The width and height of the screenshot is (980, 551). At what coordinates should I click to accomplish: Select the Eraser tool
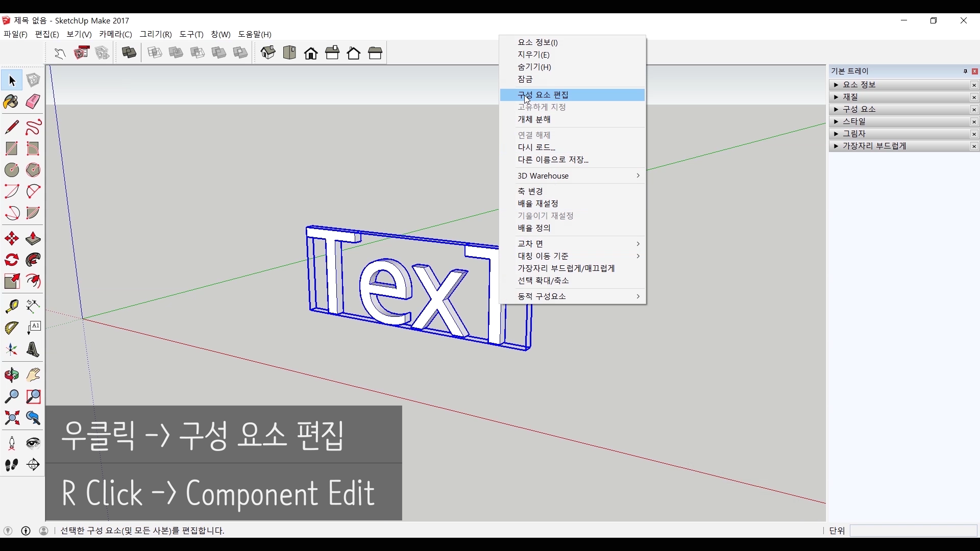tap(33, 102)
